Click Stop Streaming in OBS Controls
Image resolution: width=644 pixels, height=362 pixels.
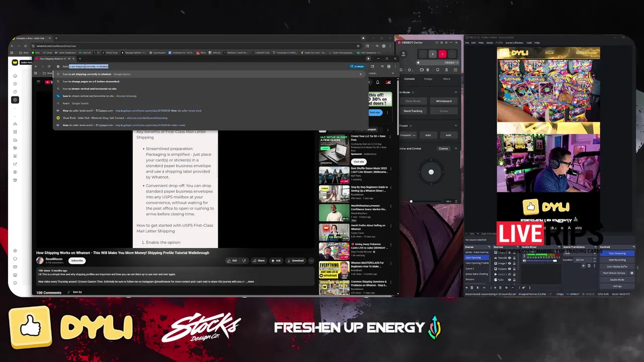[617, 253]
